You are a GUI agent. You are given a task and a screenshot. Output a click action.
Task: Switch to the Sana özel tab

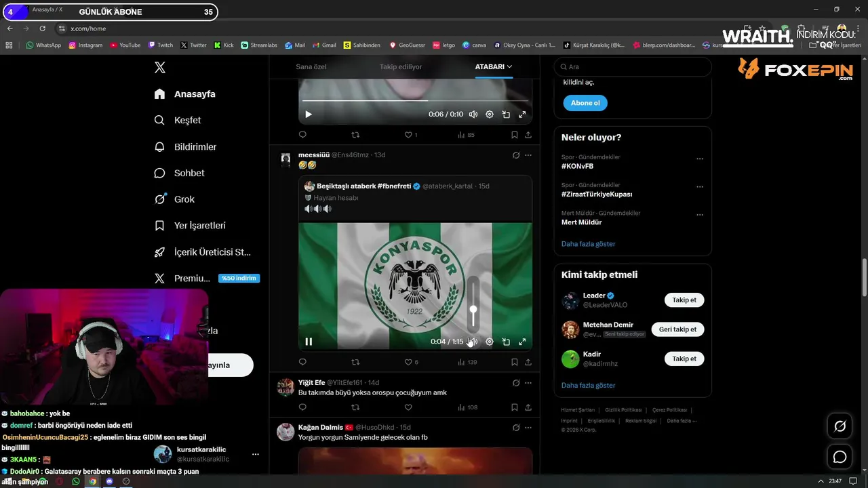(x=311, y=66)
